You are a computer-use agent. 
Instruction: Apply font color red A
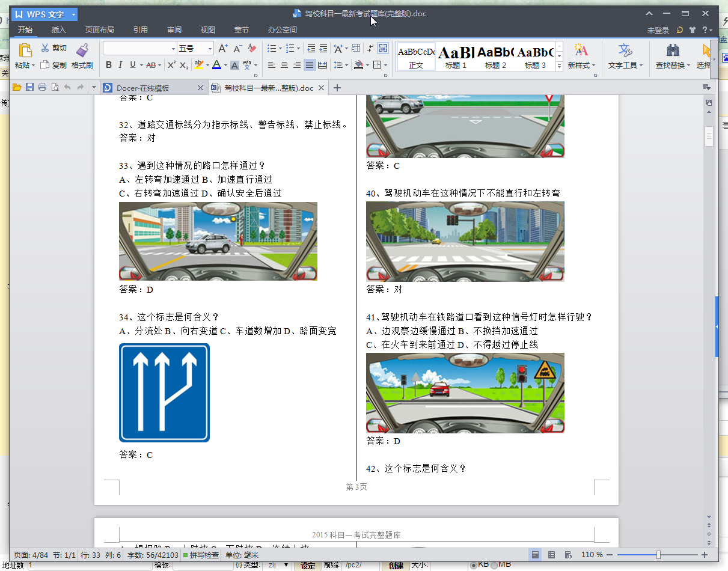point(216,65)
